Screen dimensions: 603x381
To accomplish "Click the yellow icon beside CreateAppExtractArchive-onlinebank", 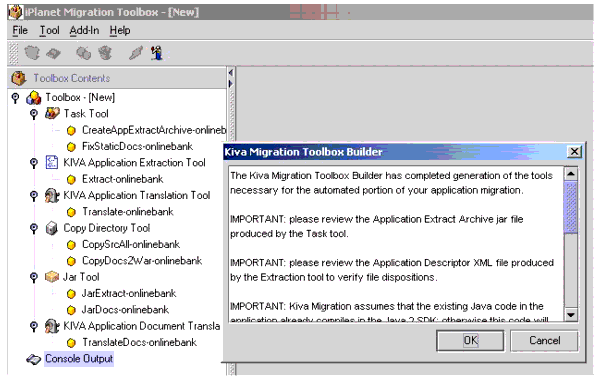I will tap(71, 131).
